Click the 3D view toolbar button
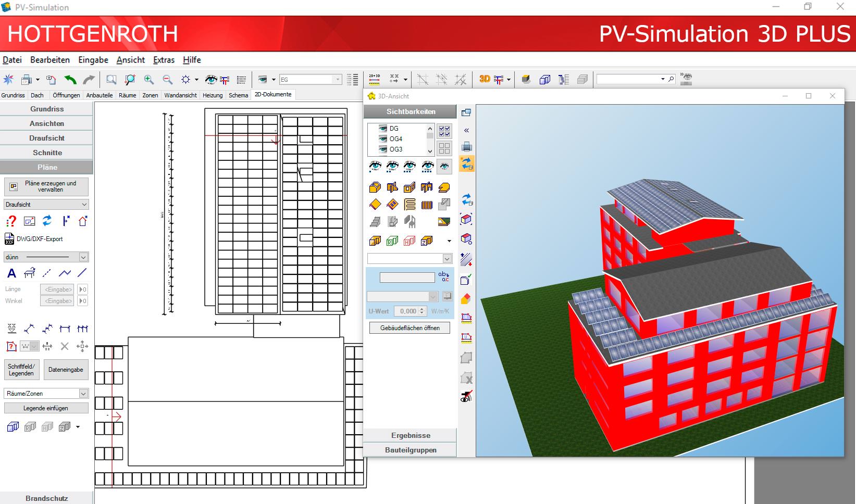The image size is (856, 504). [x=485, y=79]
